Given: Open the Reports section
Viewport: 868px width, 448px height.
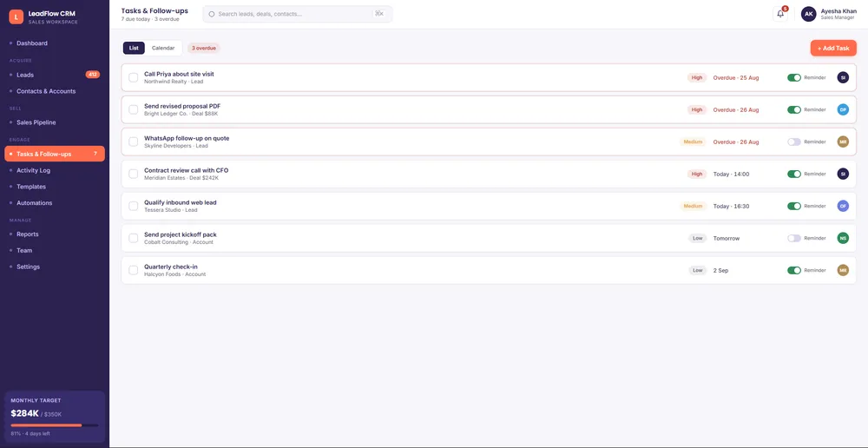Looking at the screenshot, I should click(54, 234).
